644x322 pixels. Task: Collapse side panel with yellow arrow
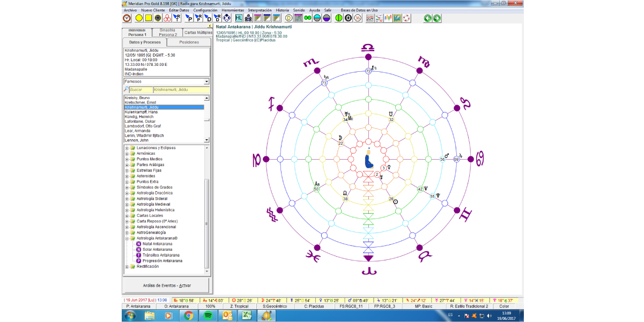tap(209, 26)
